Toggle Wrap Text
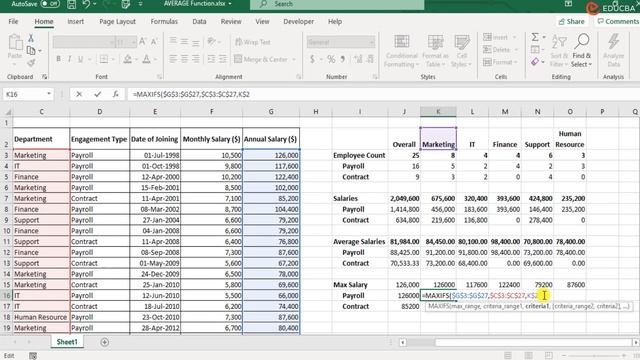Screen dimensions: 640x360 (x=253, y=42)
